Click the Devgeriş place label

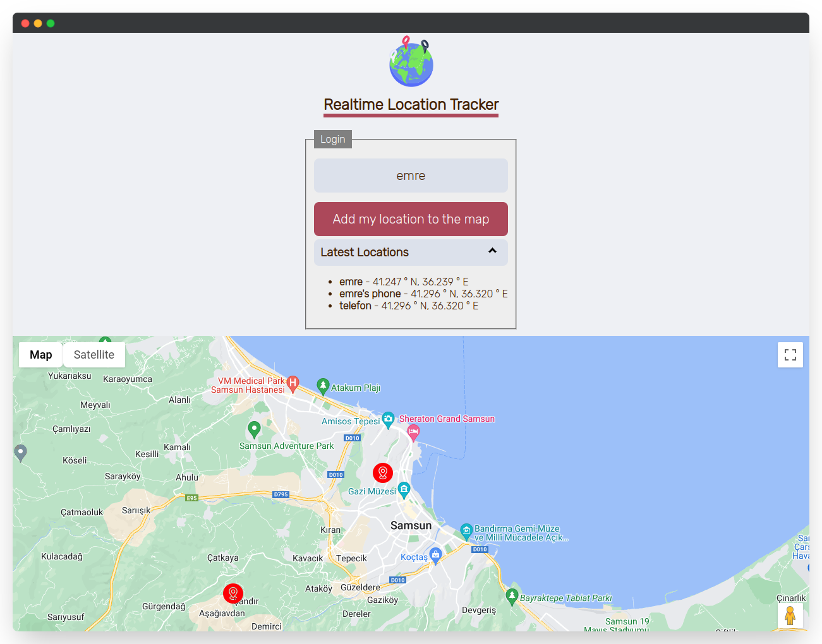479,610
